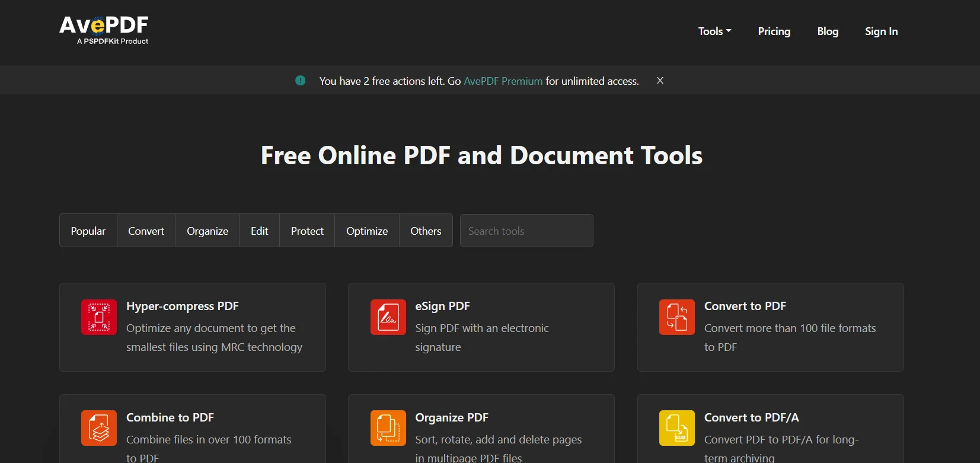Show the Optimize tools tab
This screenshot has width=980, height=463.
point(367,231)
